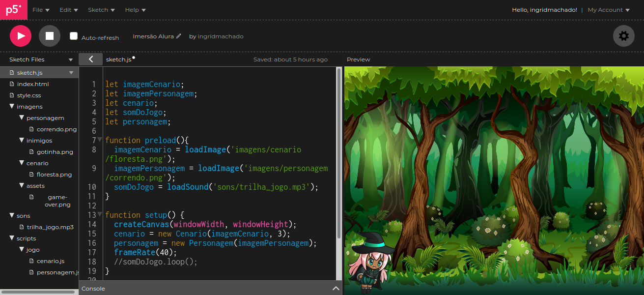Open the ingridmachado author link
Image resolution: width=644 pixels, height=295 pixels.
221,36
